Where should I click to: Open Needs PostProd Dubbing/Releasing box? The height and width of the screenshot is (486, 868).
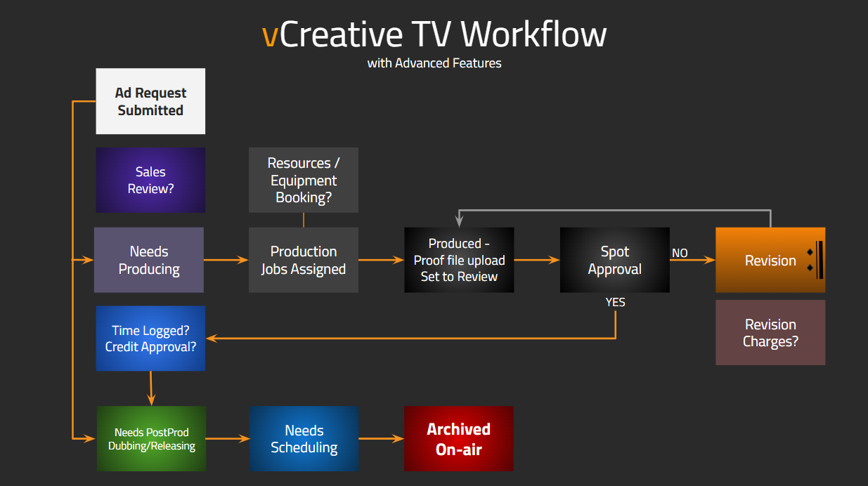click(x=151, y=439)
